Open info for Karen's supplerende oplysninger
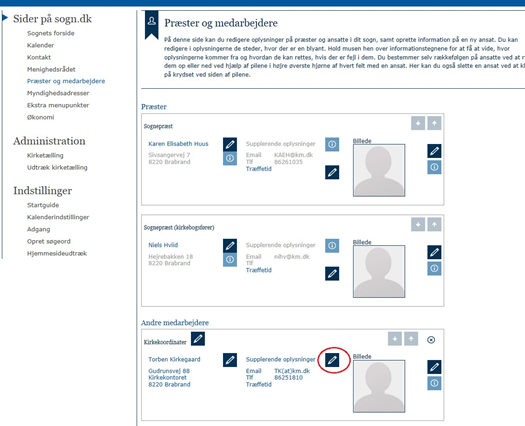The width and height of the screenshot is (525, 426). (x=332, y=144)
